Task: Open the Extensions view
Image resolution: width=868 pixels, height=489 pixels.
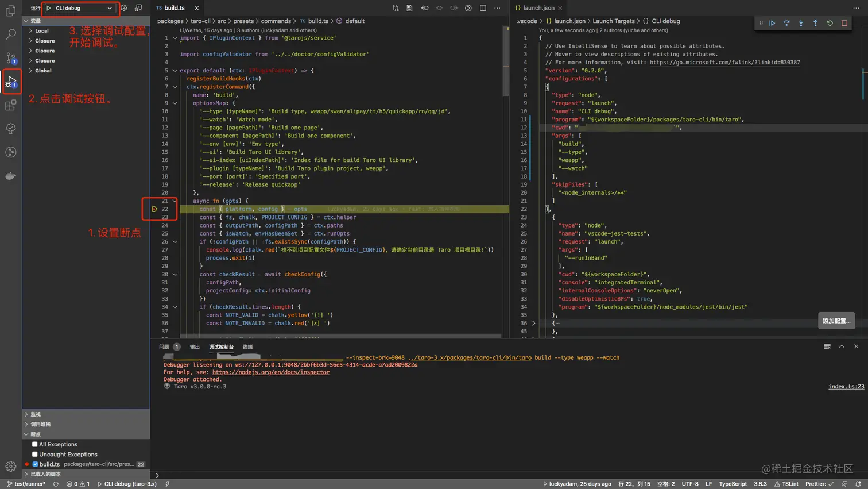Action: click(x=11, y=105)
